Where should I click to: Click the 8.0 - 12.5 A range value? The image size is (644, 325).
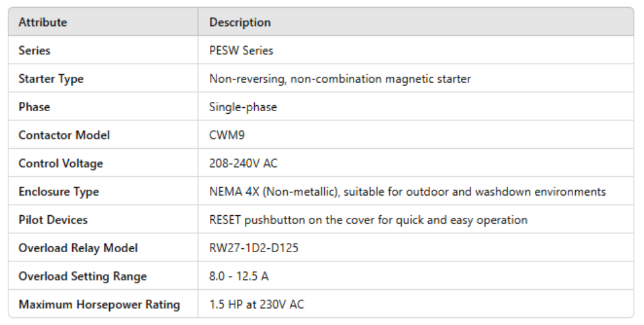click(238, 276)
